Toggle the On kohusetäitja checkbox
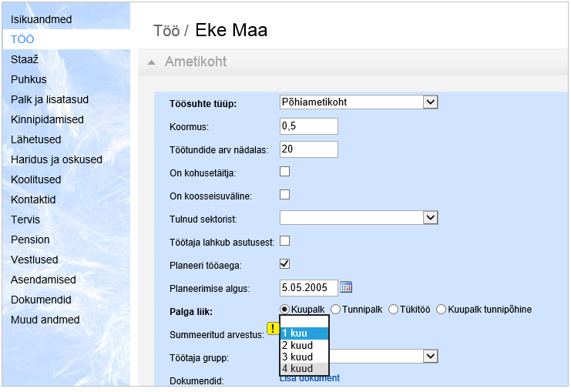This screenshot has width=571, height=392. tap(284, 172)
